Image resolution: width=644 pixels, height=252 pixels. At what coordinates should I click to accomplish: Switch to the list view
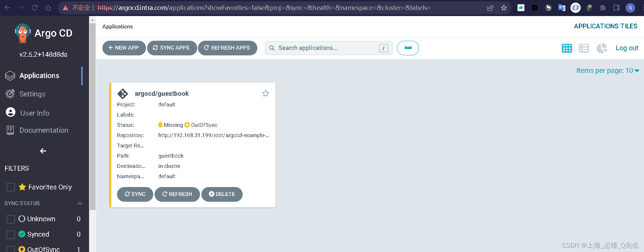pos(584,48)
